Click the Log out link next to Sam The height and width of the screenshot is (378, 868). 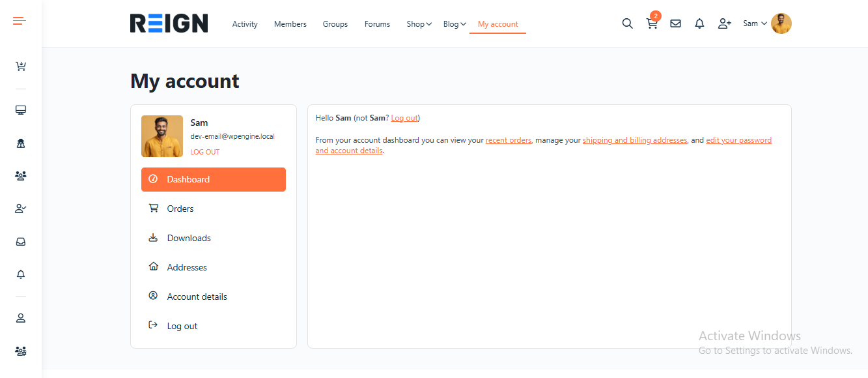point(404,117)
